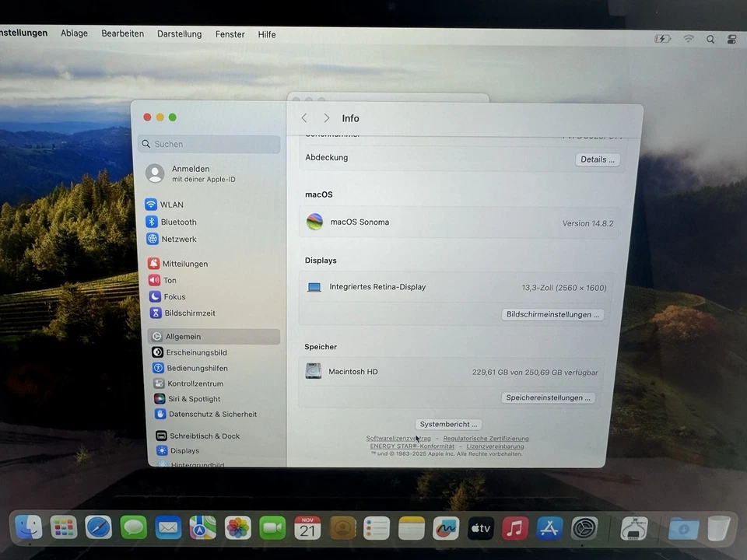Open the Downloads folder in the Dock
The height and width of the screenshot is (560, 747).
683,529
